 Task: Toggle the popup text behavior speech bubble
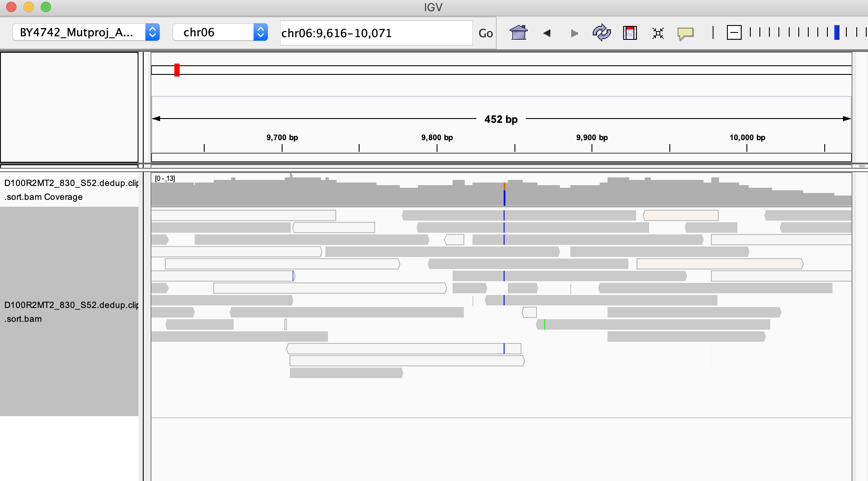[x=685, y=33]
